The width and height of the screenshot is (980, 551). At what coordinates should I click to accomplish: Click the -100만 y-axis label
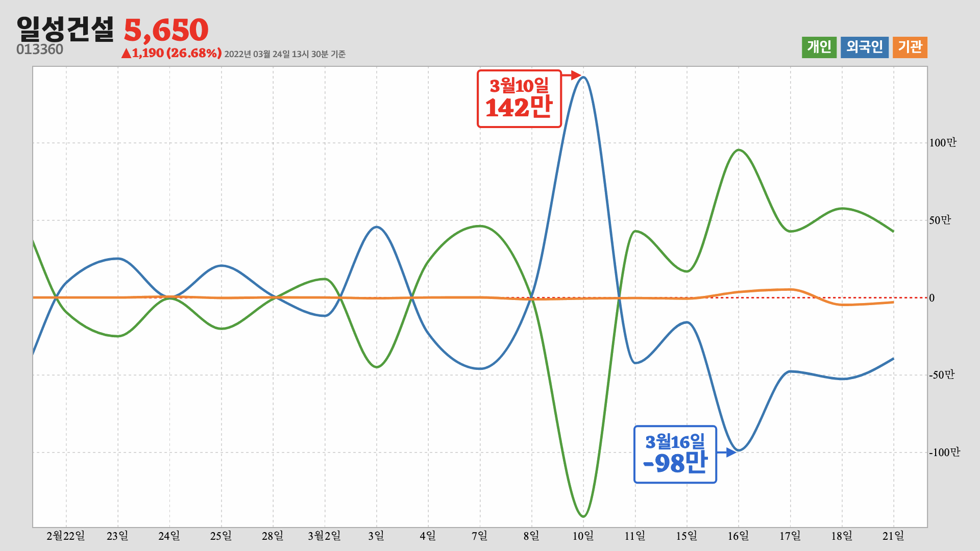click(945, 453)
